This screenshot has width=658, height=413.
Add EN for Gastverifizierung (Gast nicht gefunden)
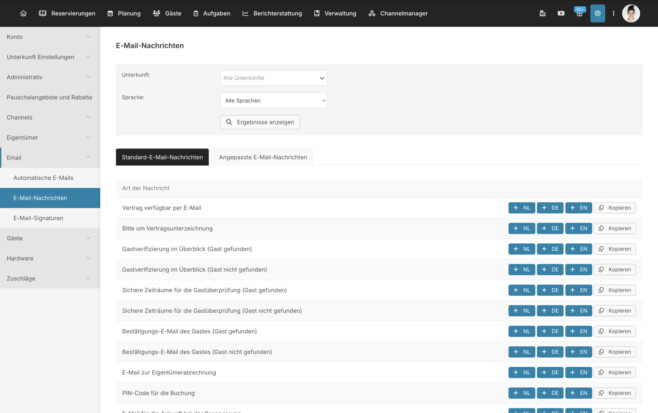578,269
